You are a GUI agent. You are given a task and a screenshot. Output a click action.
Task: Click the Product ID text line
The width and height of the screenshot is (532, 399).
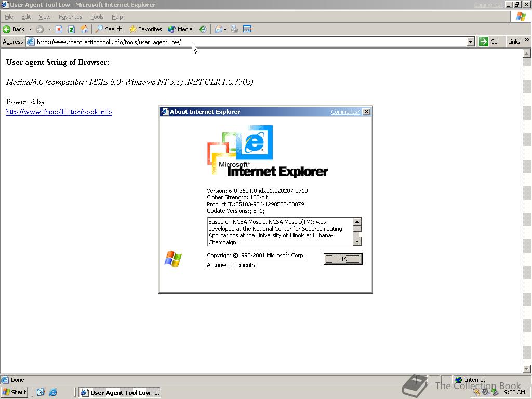coord(256,204)
